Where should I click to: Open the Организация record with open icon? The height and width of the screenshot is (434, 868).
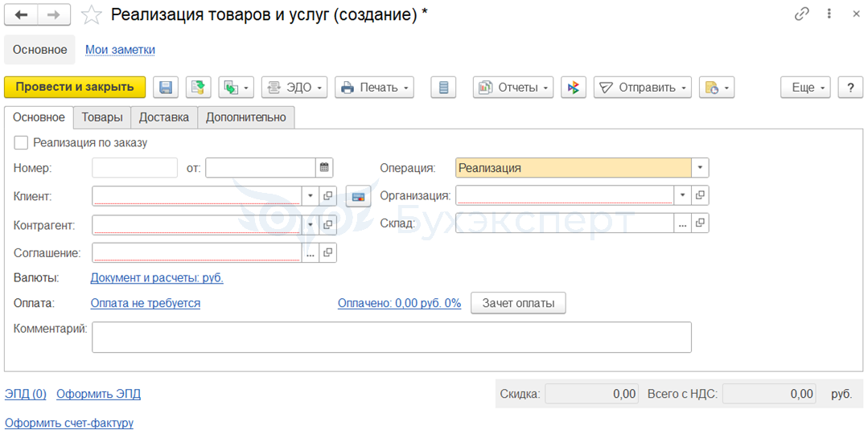coord(700,195)
